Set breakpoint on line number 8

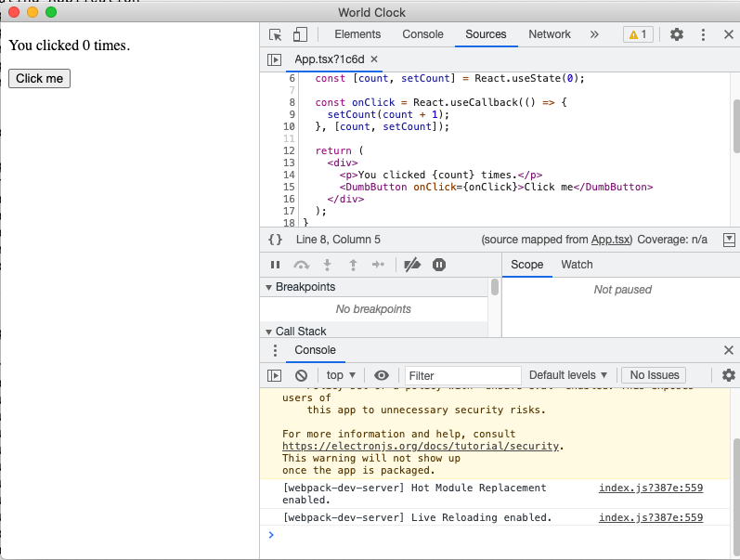(292, 102)
